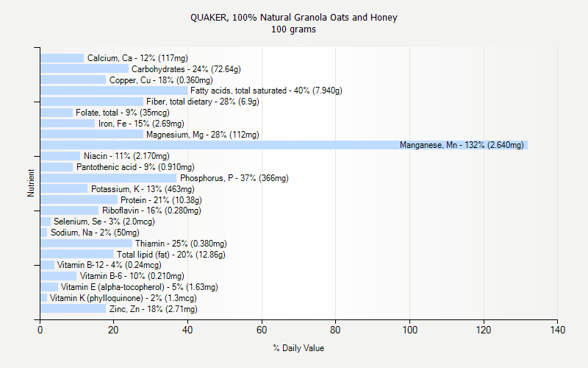The height and width of the screenshot is (368, 588).
Task: Click the Fatty acids saturated bar
Action: (114, 91)
